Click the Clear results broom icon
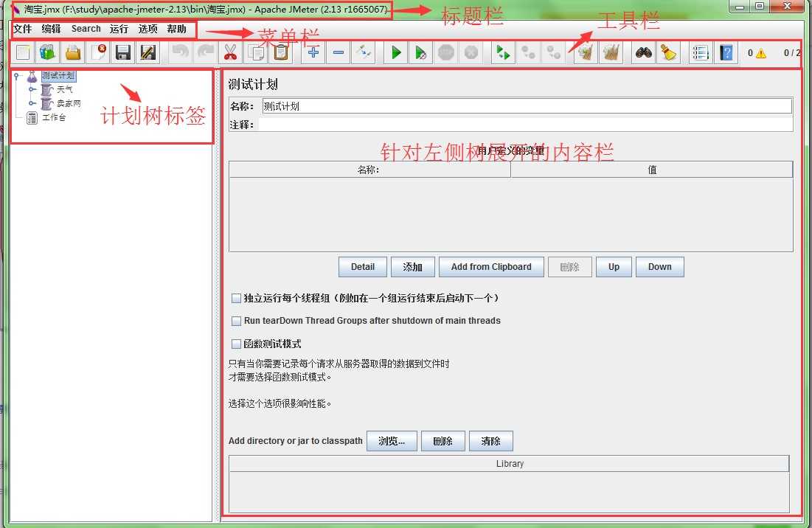The height and width of the screenshot is (528, 812). [x=586, y=52]
